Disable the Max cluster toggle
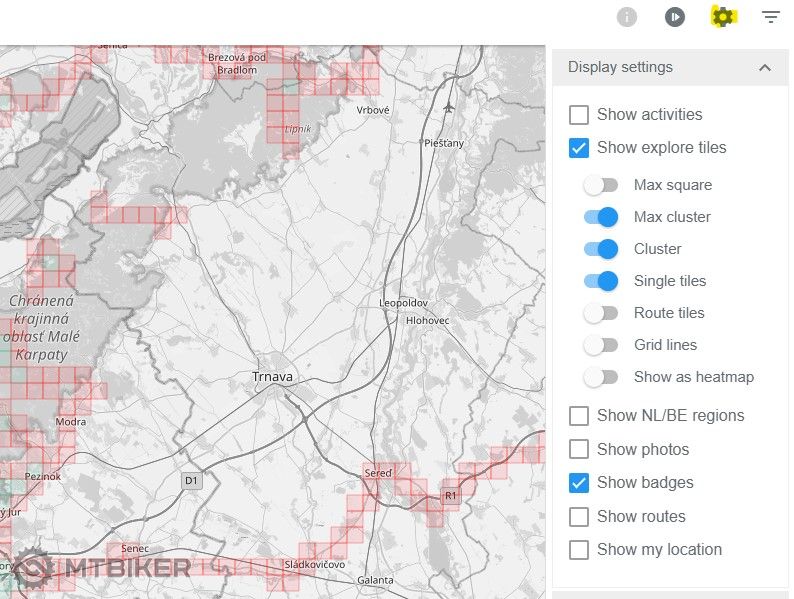 click(601, 217)
